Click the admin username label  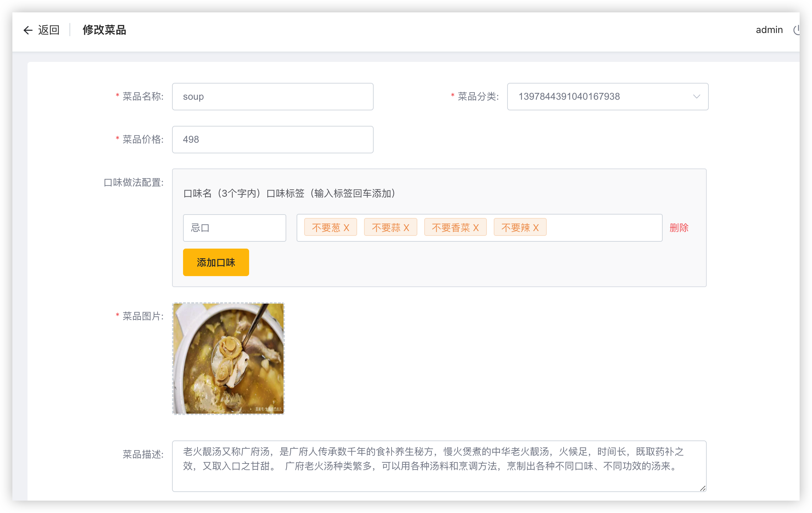(x=769, y=30)
